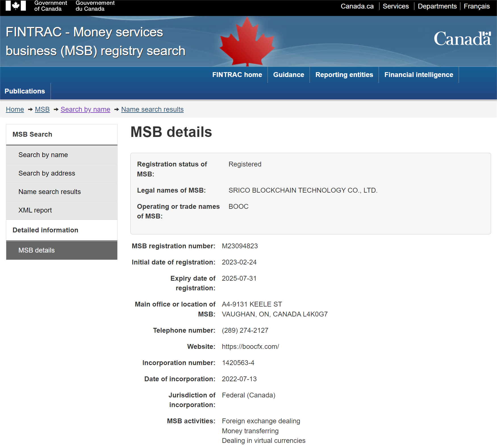Click address line A4-9131 KEELE ST

[252, 304]
